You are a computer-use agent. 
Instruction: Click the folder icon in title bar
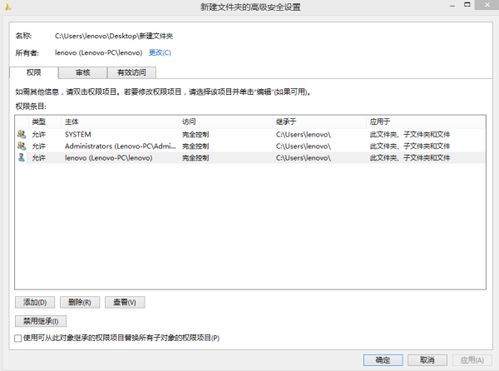click(x=8, y=6)
